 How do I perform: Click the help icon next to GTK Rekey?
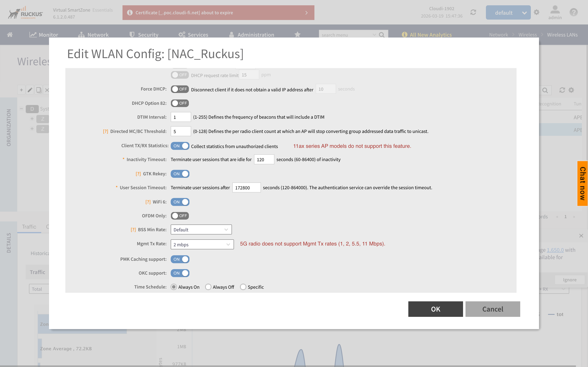[138, 174]
